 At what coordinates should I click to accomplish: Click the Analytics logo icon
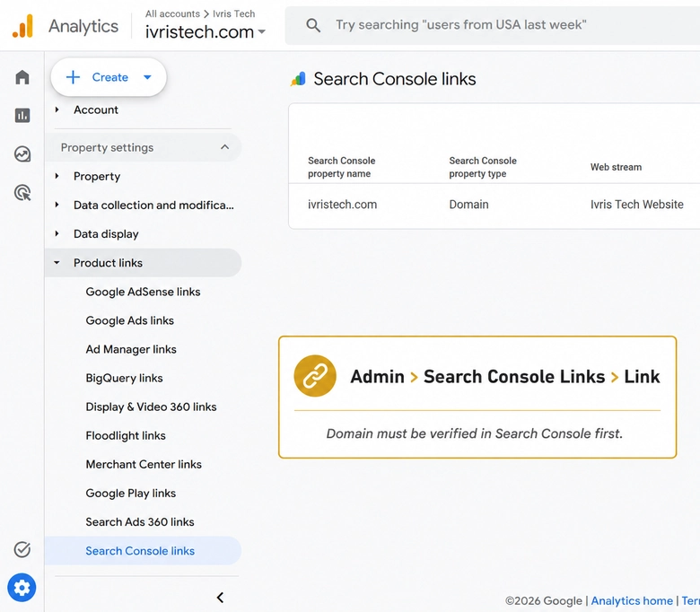(22, 26)
